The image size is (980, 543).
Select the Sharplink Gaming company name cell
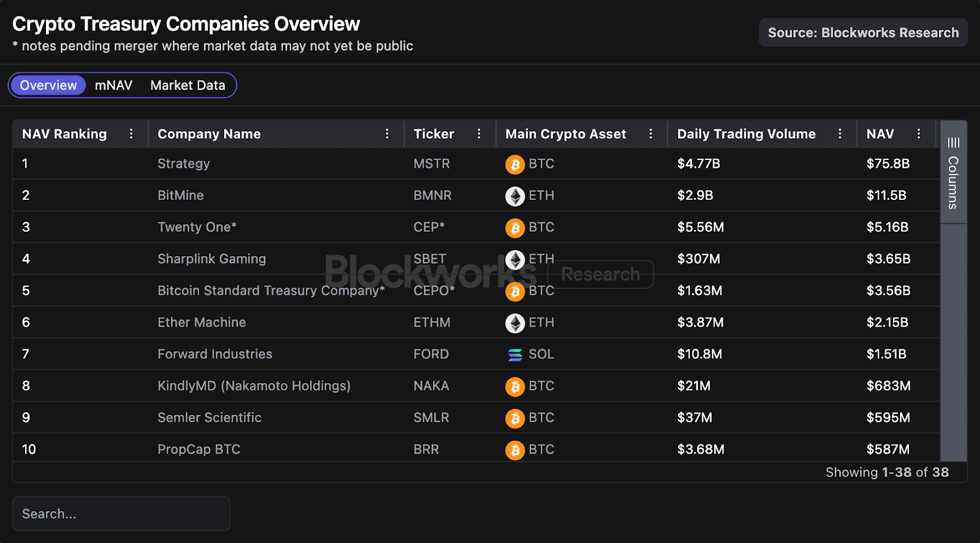click(x=212, y=259)
